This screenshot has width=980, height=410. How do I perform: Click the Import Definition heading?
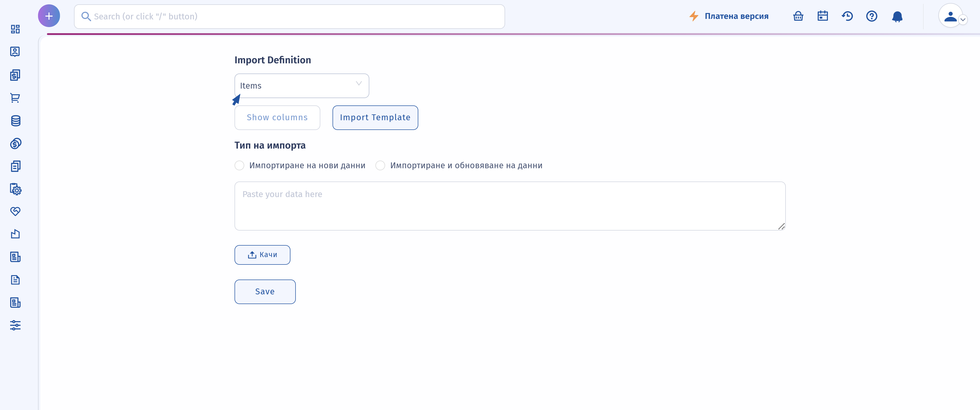coord(273,60)
